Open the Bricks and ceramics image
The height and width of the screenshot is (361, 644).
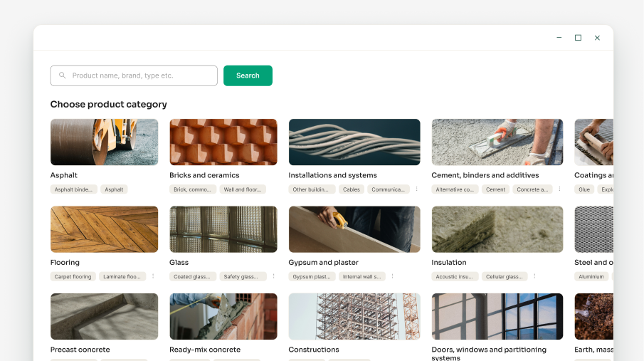point(223,142)
